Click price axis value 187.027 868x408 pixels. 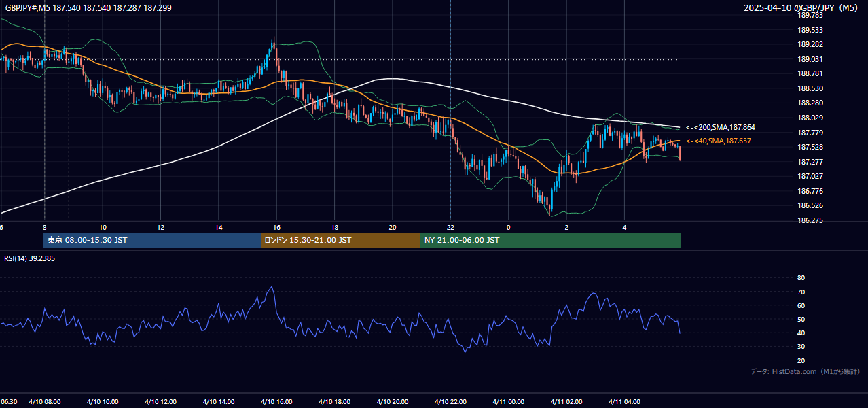click(x=810, y=176)
